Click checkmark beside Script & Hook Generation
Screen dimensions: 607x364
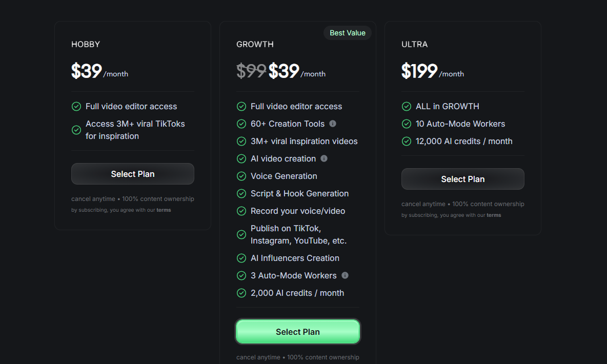coord(241,194)
